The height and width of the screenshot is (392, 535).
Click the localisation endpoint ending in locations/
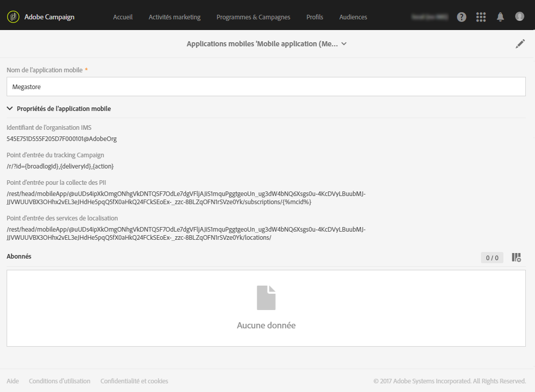(186, 234)
